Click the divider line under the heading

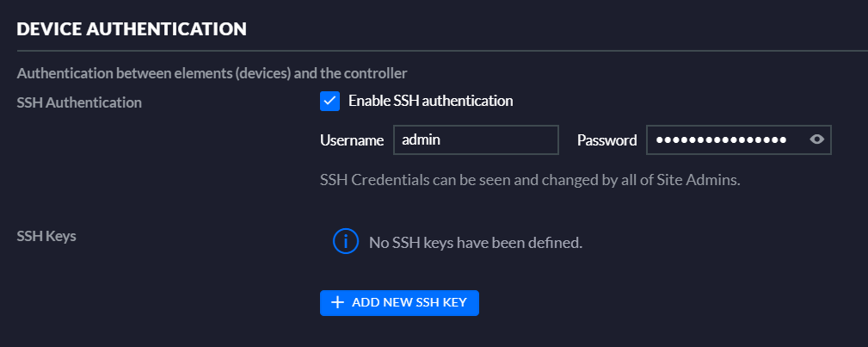click(x=442, y=51)
